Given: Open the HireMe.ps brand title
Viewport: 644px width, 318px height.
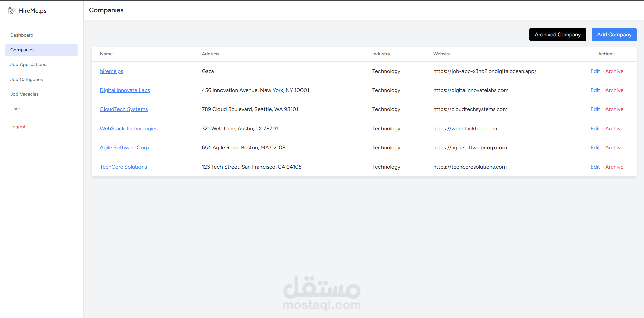Looking at the screenshot, I should (x=33, y=11).
